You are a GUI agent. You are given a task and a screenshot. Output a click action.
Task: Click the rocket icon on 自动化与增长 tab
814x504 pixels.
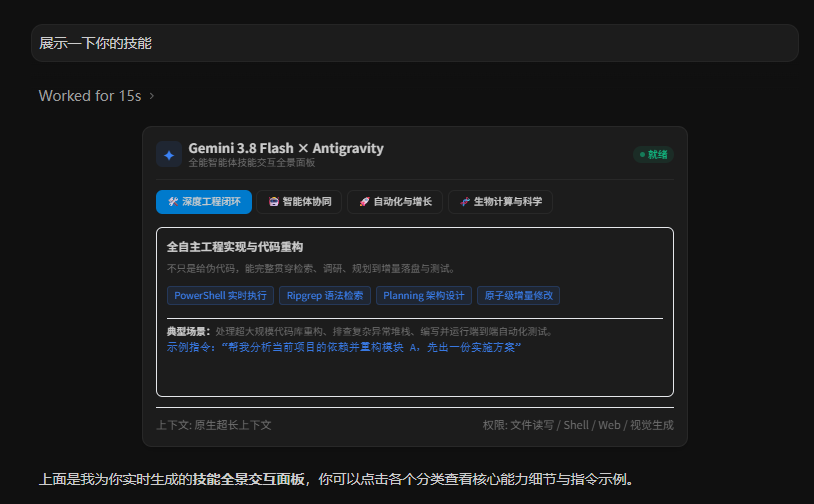tap(364, 202)
